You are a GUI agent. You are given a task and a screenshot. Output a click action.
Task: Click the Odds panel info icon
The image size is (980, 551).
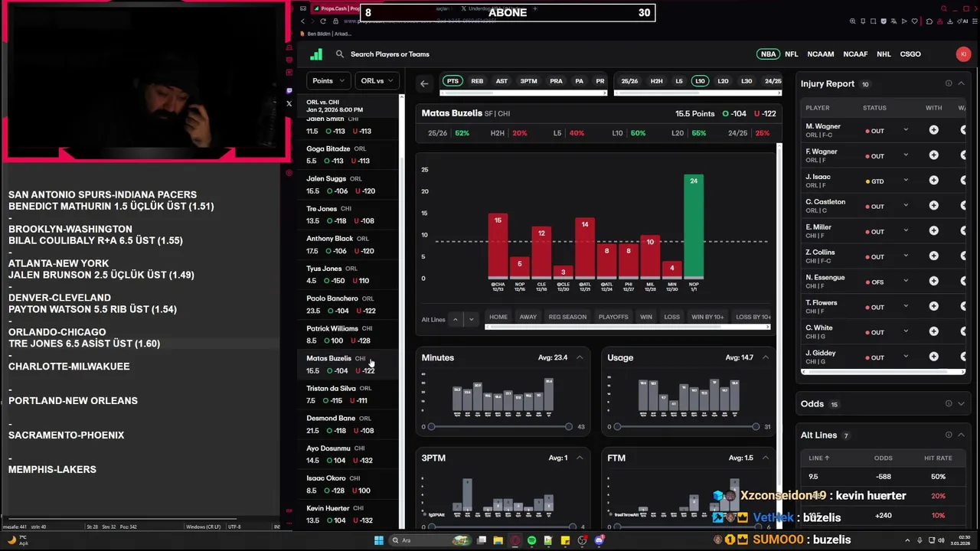pyautogui.click(x=949, y=404)
